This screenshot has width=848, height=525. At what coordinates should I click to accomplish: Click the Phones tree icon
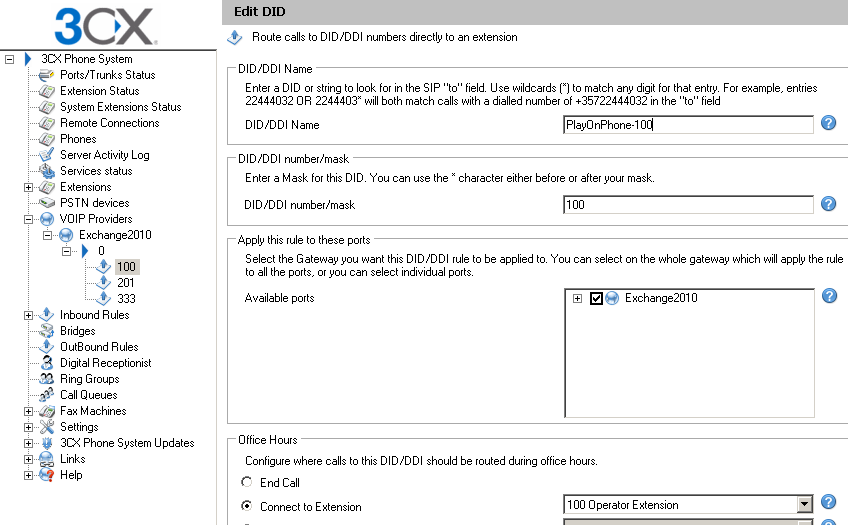[47, 139]
